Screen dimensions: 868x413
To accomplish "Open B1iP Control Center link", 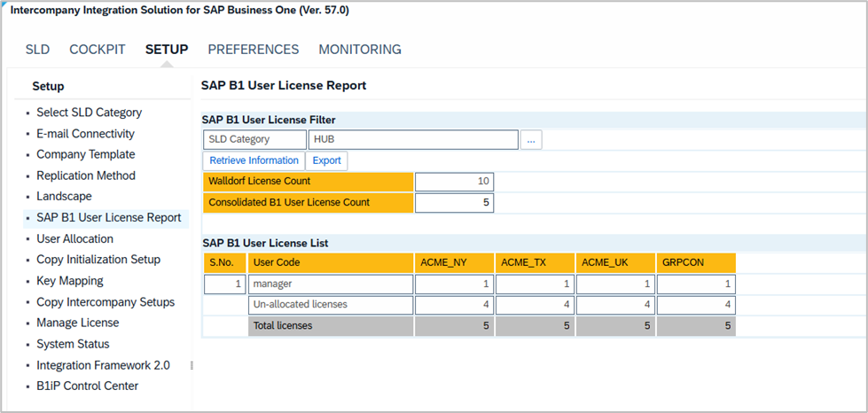I will [x=88, y=386].
